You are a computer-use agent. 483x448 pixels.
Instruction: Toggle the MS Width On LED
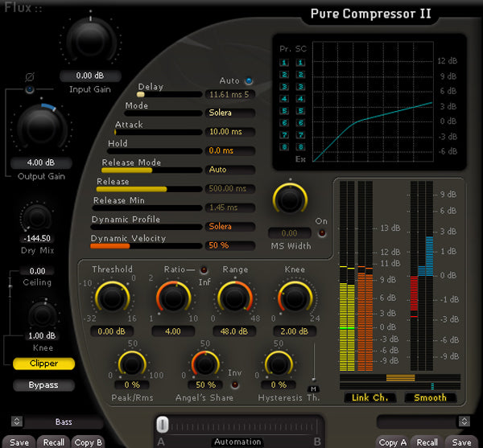322,232
